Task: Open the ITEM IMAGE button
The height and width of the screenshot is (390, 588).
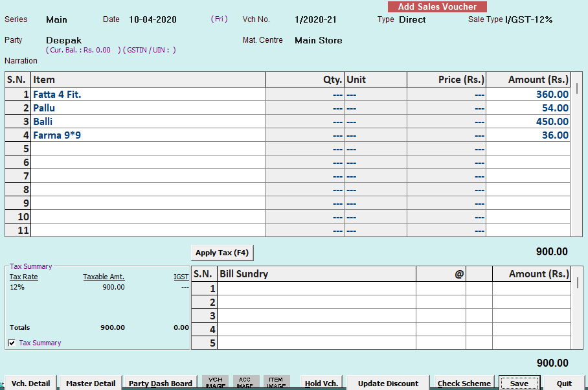Action: click(x=277, y=382)
